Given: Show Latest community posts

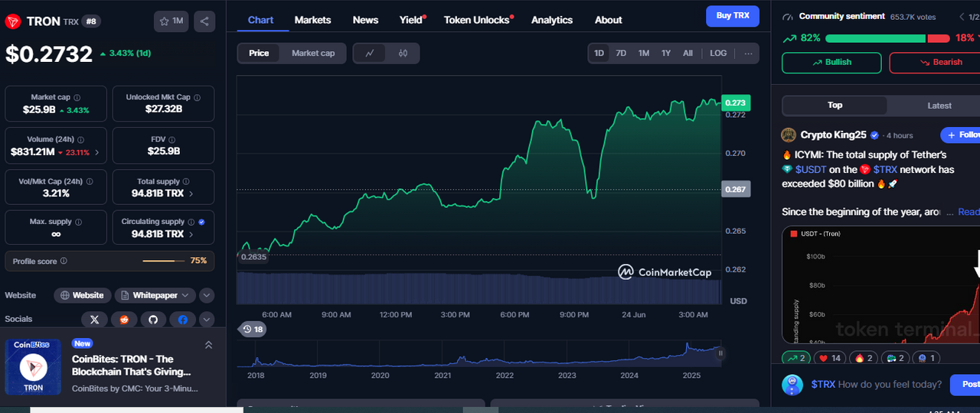Looking at the screenshot, I should coord(939,106).
